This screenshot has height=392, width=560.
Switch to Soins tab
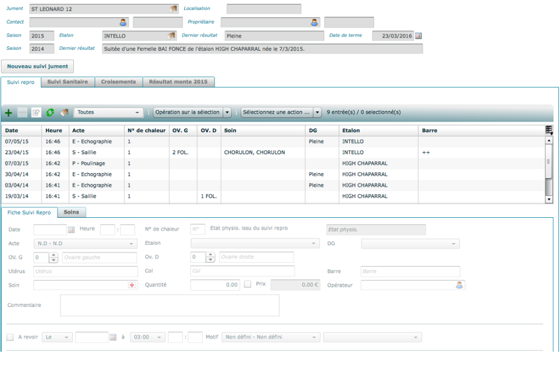pyautogui.click(x=72, y=212)
